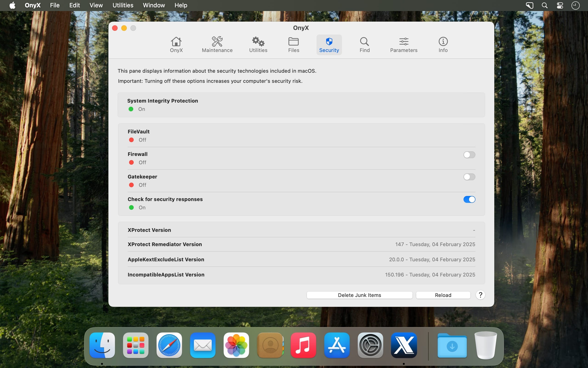Click the AppleKextExcludeList Version label
Viewport: 588px width, 368px height.
pos(166,259)
